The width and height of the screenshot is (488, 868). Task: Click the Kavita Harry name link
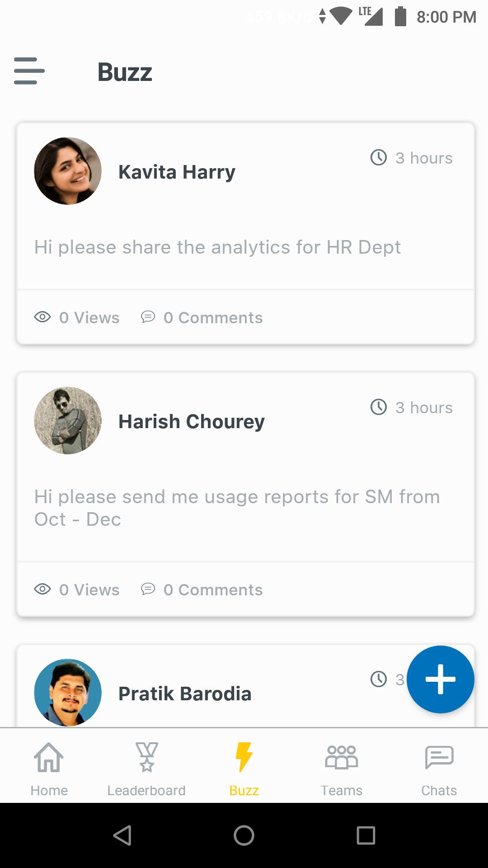[177, 172]
